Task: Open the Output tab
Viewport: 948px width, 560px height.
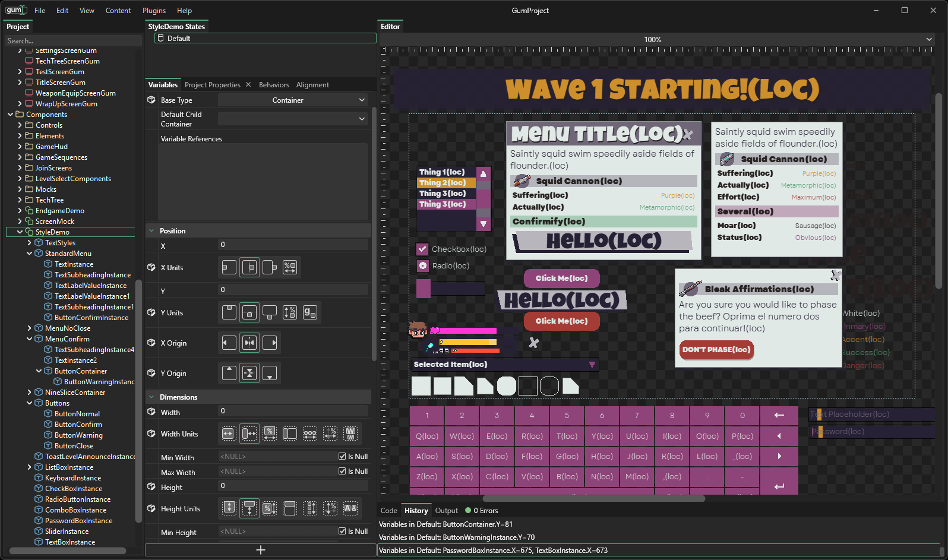Action: (446, 511)
